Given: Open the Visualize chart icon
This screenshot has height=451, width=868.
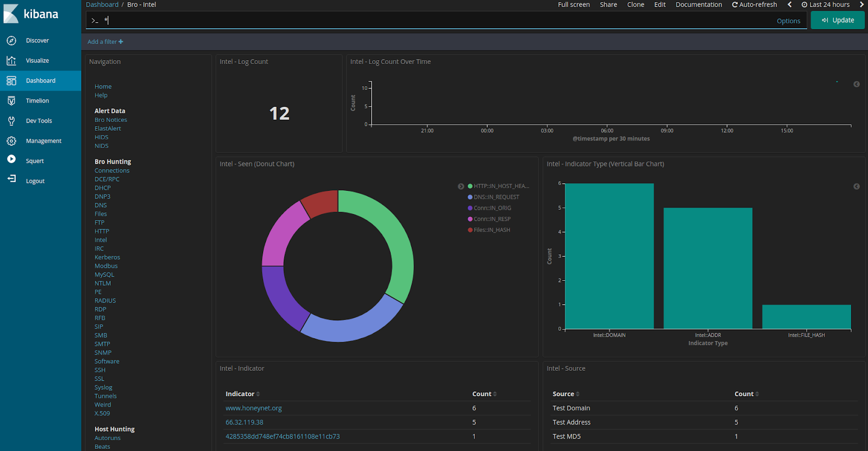Looking at the screenshot, I should [11, 61].
